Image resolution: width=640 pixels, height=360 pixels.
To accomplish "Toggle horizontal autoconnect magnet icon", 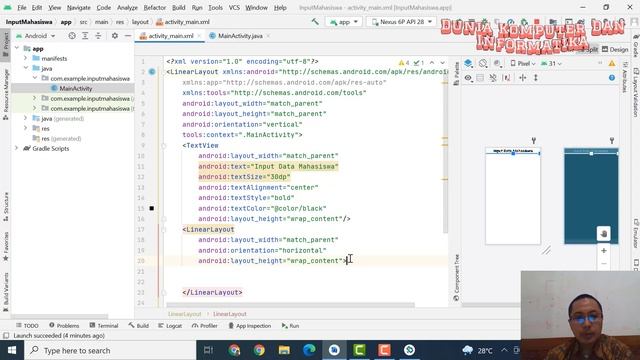I will 493,78.
